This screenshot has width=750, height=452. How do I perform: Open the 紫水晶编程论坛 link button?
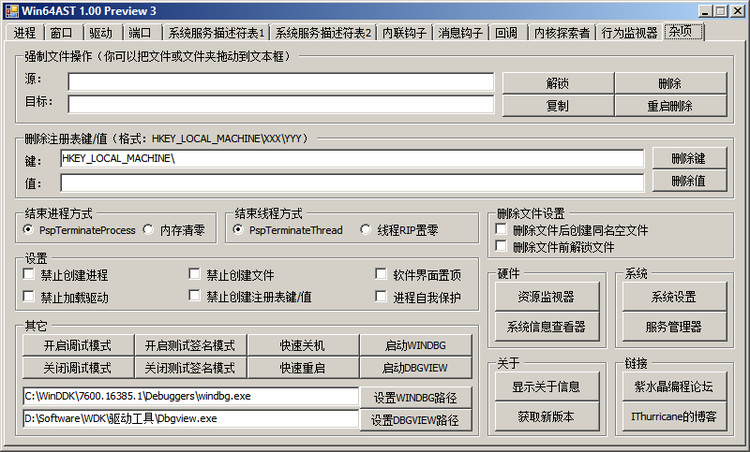(x=673, y=386)
